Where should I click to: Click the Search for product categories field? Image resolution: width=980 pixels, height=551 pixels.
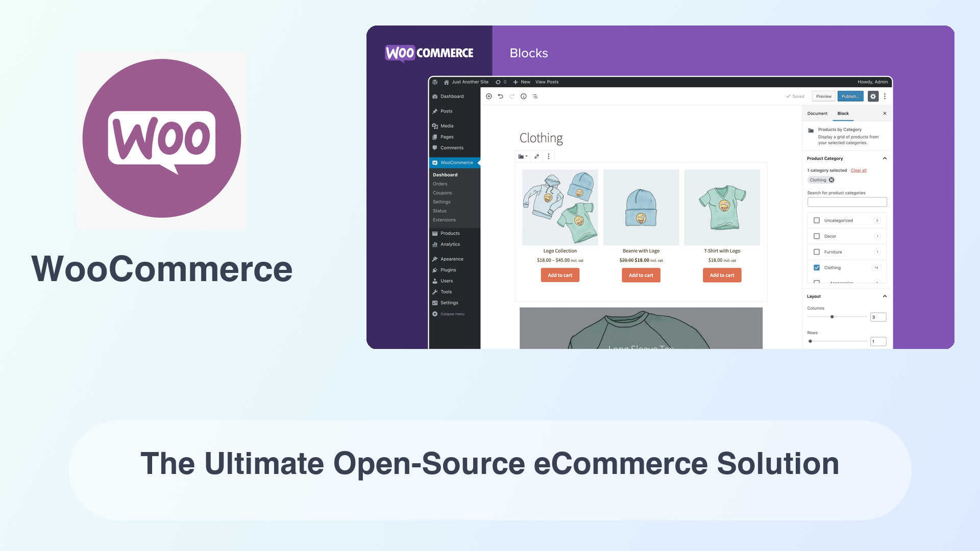(847, 203)
